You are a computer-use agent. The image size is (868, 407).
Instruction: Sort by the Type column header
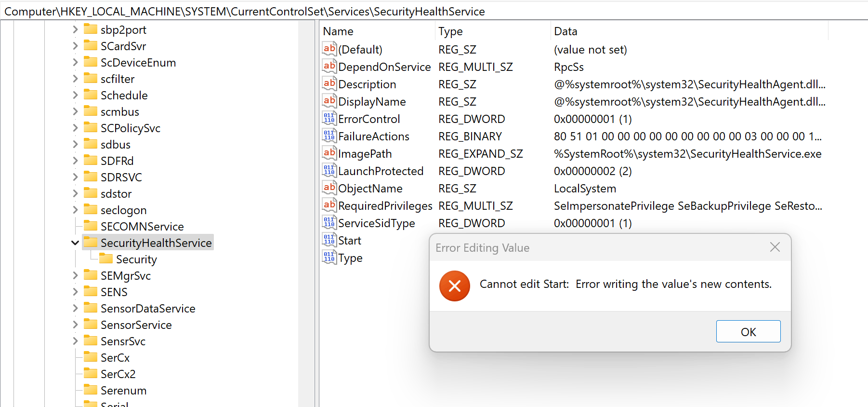(x=493, y=31)
